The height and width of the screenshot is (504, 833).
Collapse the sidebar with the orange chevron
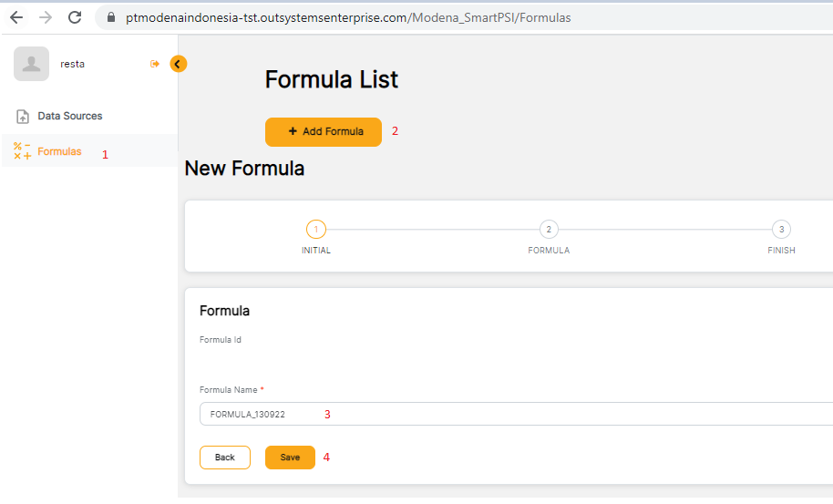179,64
